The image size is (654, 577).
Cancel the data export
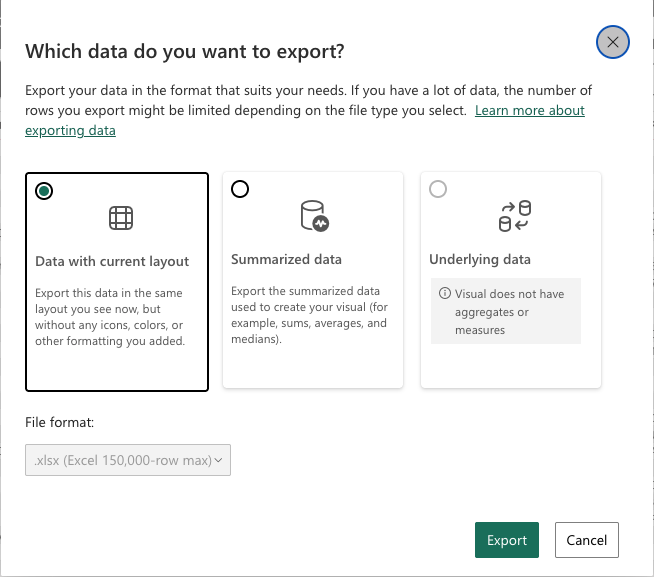click(x=586, y=540)
